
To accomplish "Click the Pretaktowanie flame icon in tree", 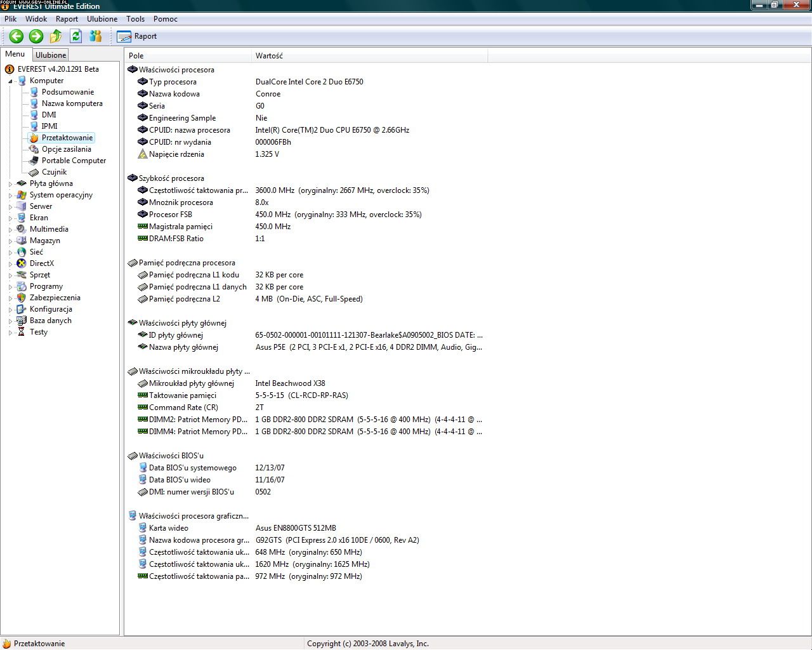I will pos(34,138).
